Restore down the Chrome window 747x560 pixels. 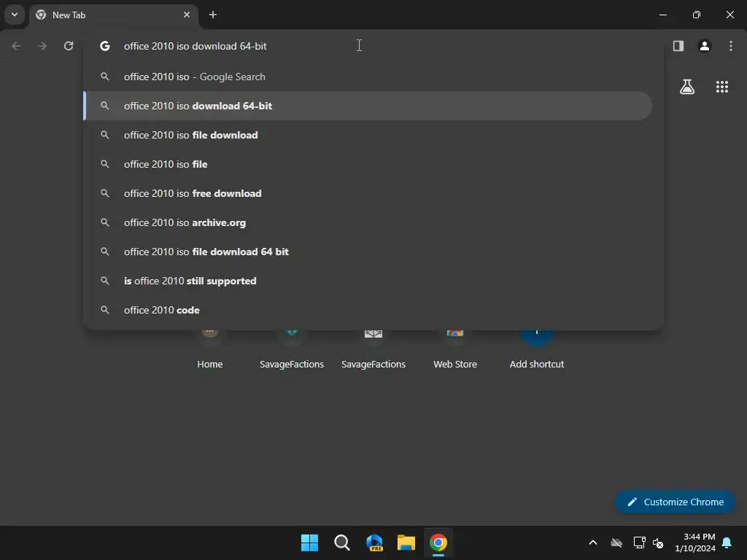[x=697, y=15]
